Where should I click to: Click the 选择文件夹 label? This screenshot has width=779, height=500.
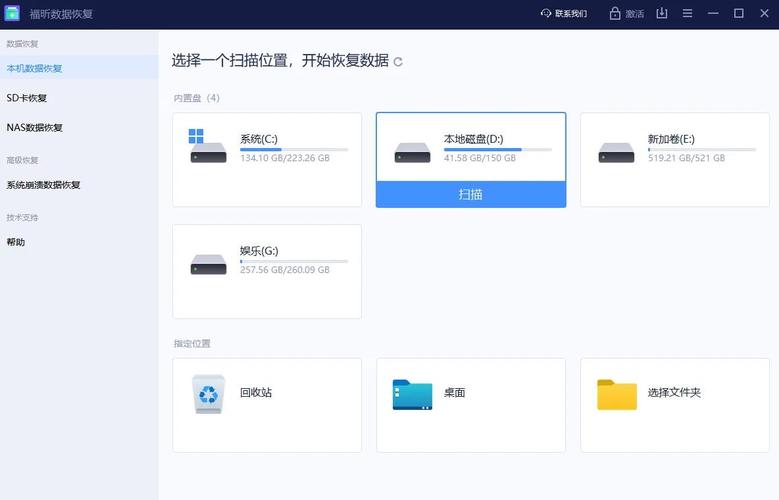tap(674, 392)
